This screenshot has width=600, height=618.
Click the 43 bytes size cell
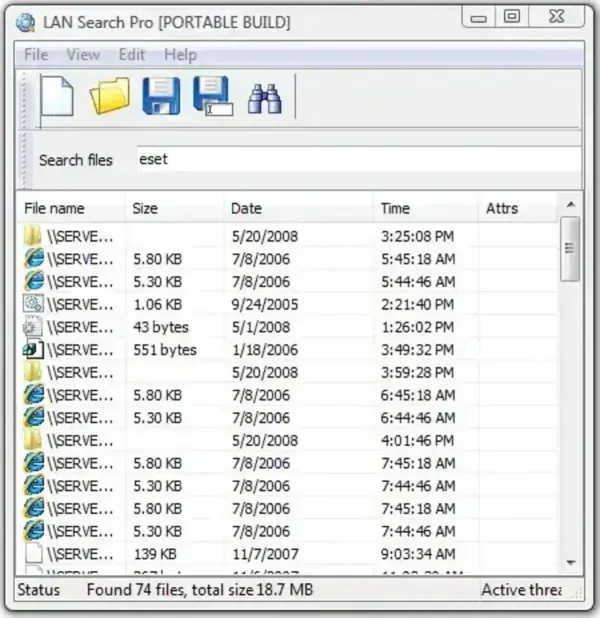click(x=161, y=327)
